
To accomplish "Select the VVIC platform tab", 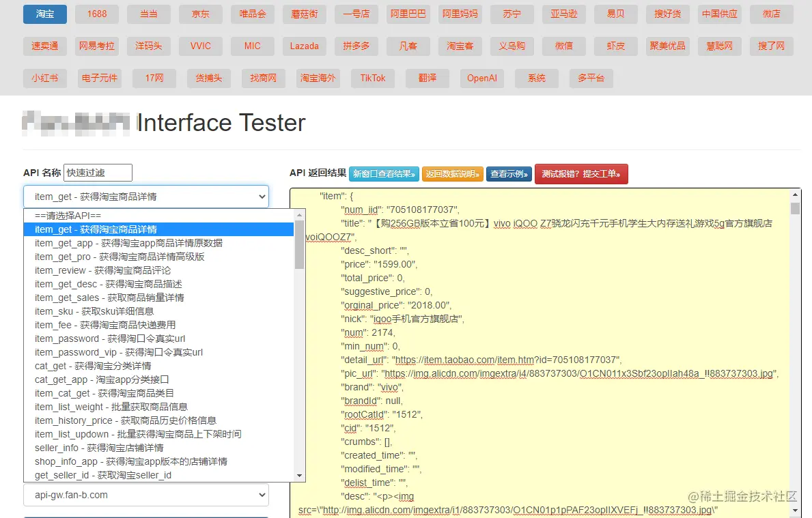I will coord(200,46).
